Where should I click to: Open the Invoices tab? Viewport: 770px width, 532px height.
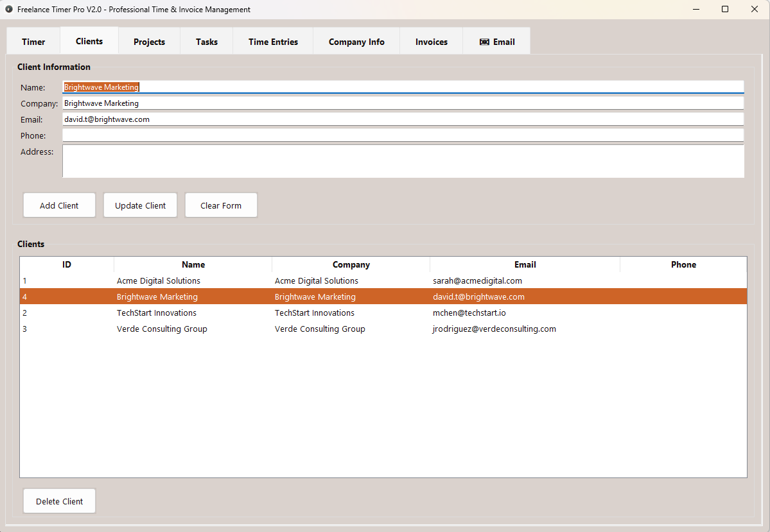[430, 41]
